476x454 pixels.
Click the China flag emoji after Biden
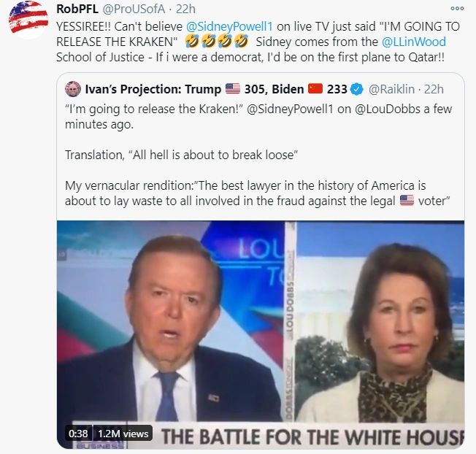tap(315, 89)
